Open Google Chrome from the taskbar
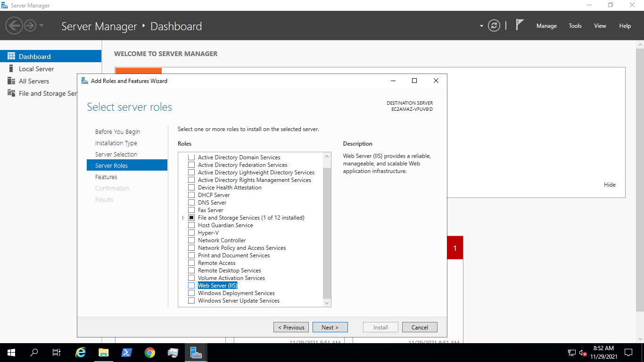 coord(150,352)
